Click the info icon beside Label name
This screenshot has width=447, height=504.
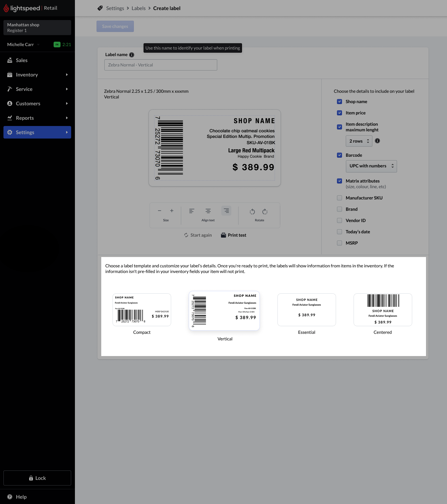(132, 55)
